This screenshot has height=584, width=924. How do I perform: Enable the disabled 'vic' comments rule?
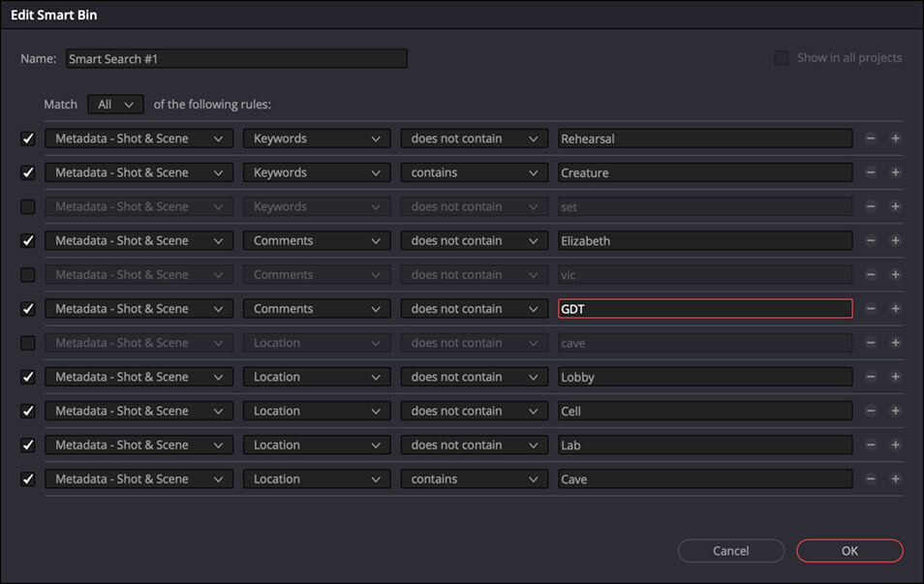[28, 275]
